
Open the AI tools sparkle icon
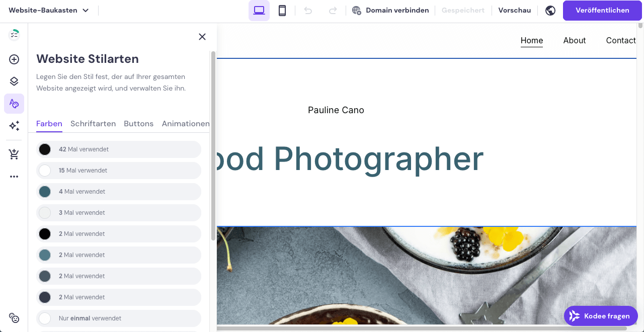(x=14, y=126)
